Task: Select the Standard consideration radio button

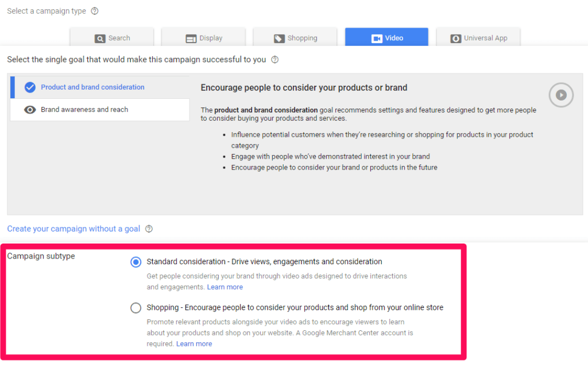Action: pyautogui.click(x=136, y=262)
